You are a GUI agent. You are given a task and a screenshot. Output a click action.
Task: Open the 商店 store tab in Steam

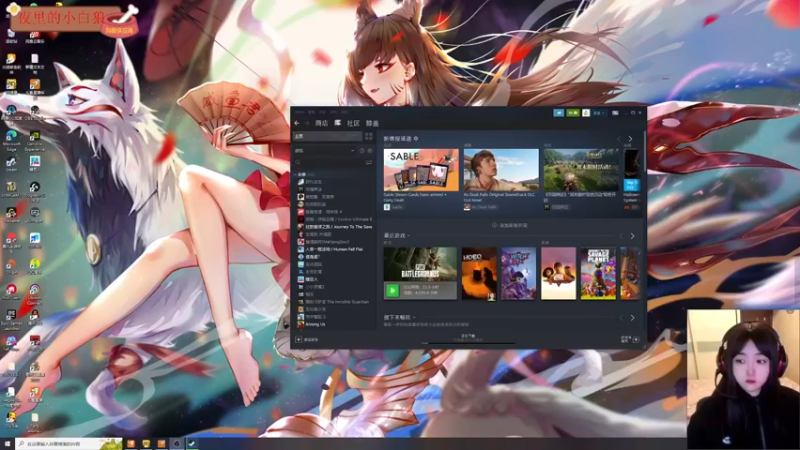point(321,123)
